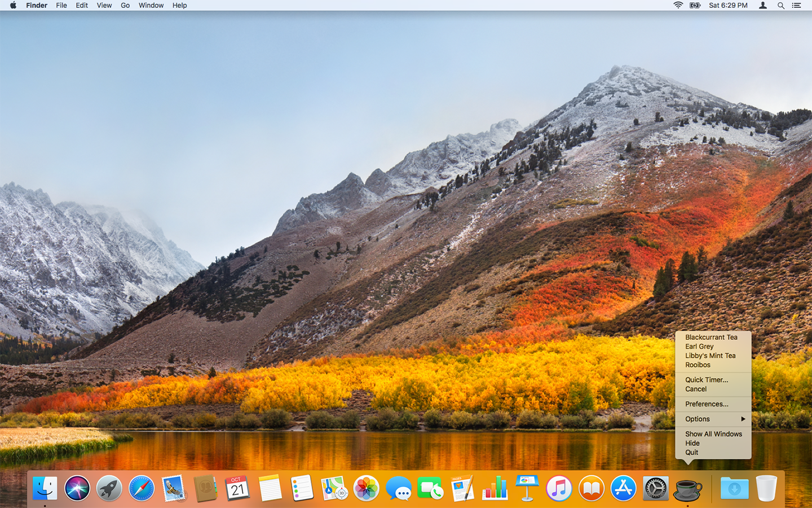Click the user account icon in menu bar
The width and height of the screenshot is (812, 508).
coord(763,6)
